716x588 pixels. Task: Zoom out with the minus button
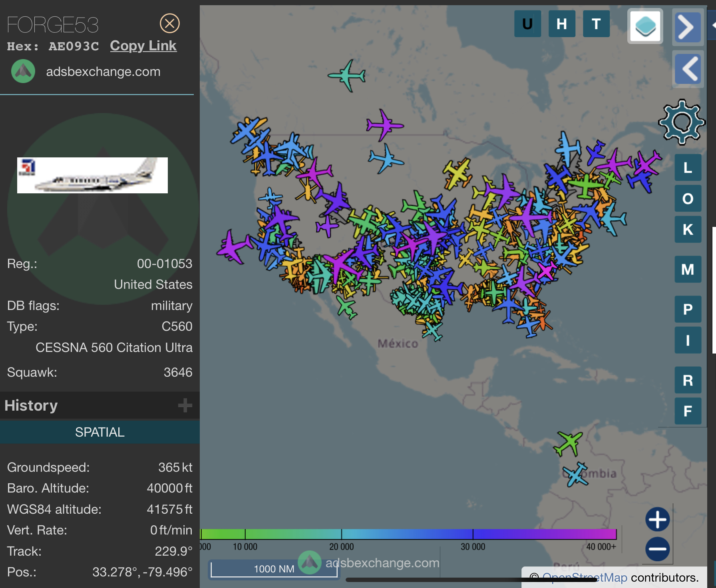click(x=658, y=549)
